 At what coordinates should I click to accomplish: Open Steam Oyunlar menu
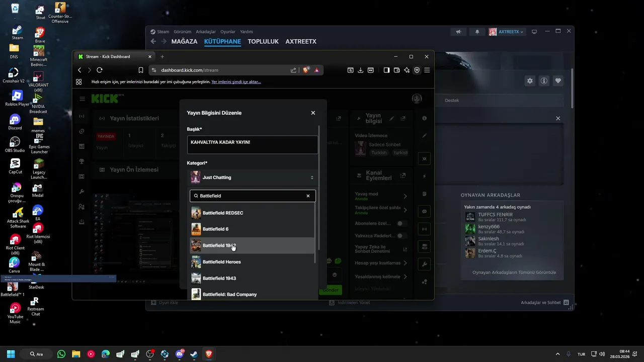point(228,32)
